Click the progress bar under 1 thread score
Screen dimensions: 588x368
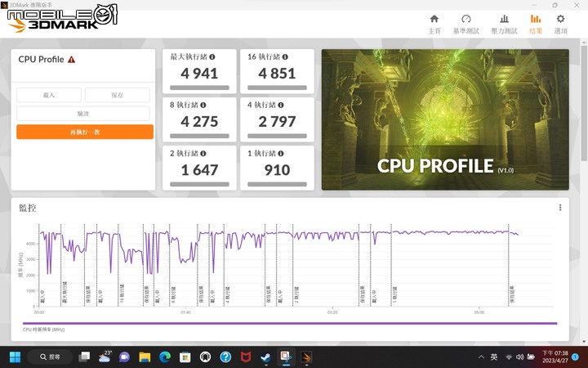[277, 184]
